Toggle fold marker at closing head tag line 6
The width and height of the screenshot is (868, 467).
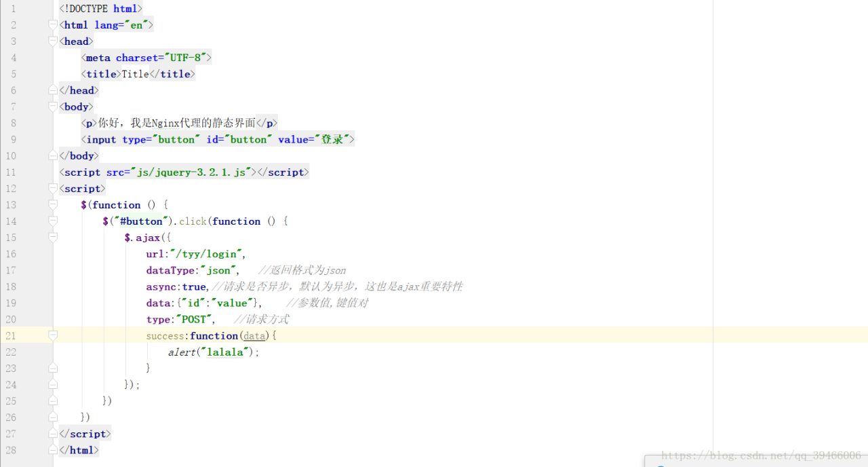pyautogui.click(x=53, y=90)
